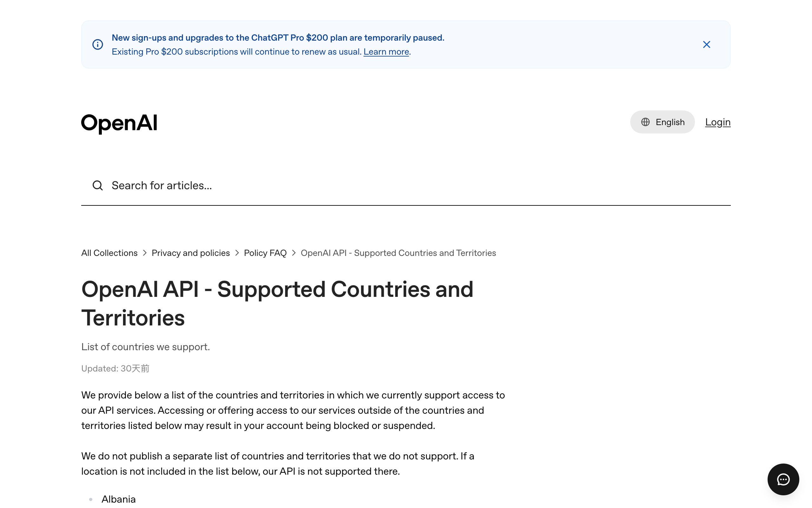This screenshot has height=508, width=812.
Task: Focus the Search for articles field
Action: [406, 185]
